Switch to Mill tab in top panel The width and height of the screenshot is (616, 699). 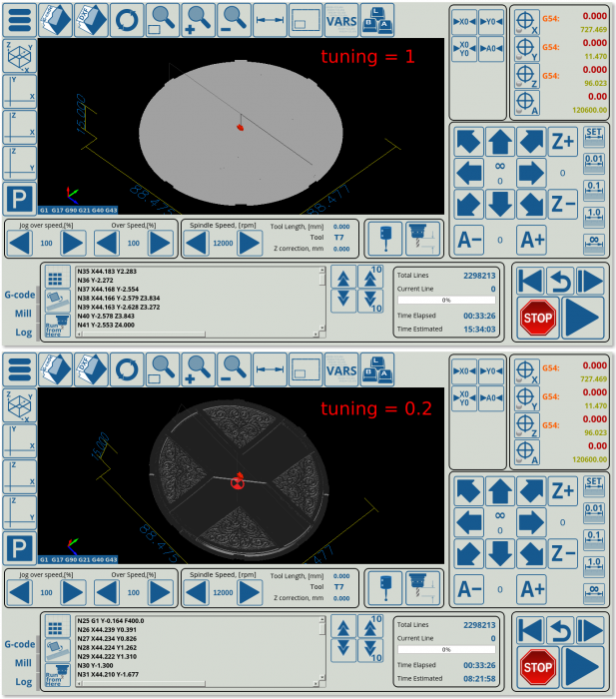coord(23,314)
